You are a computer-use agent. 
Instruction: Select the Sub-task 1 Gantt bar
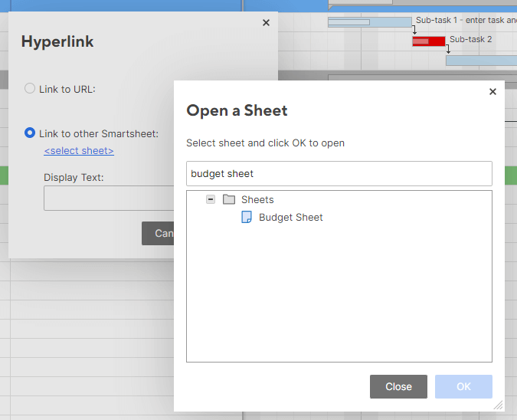[x=370, y=22]
